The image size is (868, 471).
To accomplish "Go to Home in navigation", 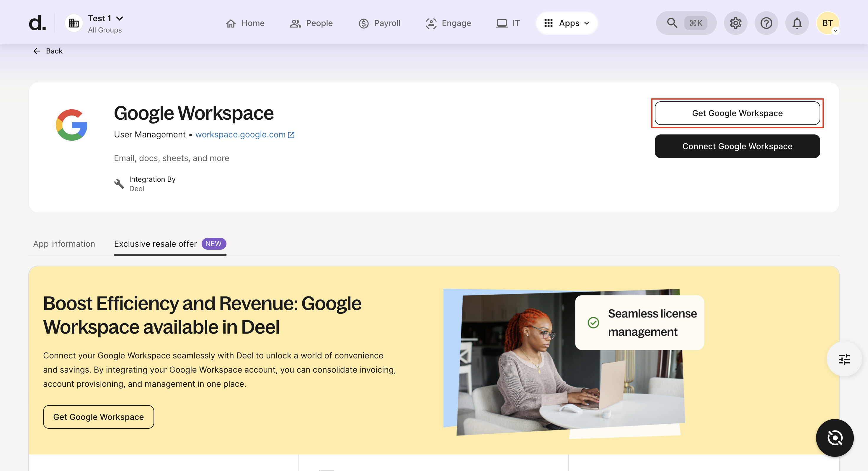I will point(245,23).
